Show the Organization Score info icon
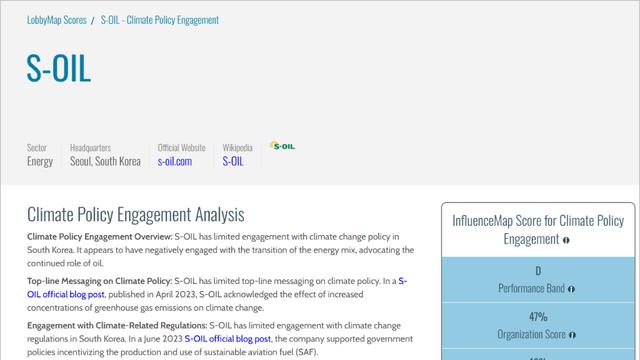Screen dimensions: 640x360 (572, 335)
